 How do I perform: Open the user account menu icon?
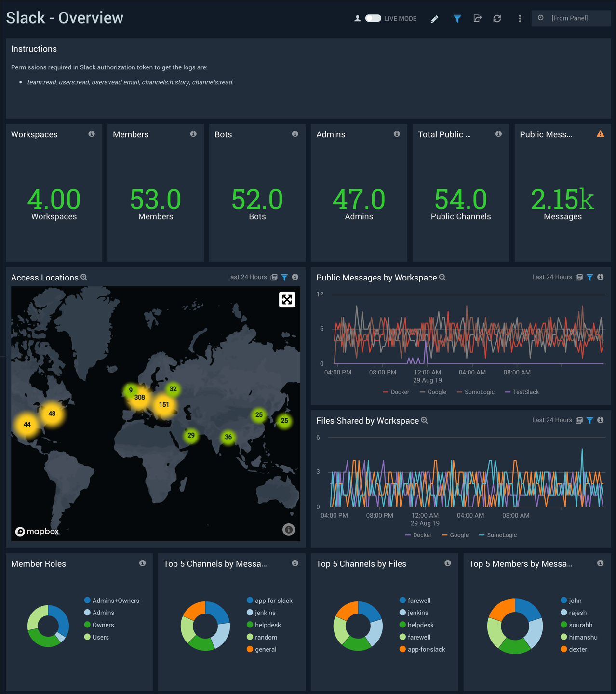pyautogui.click(x=357, y=18)
